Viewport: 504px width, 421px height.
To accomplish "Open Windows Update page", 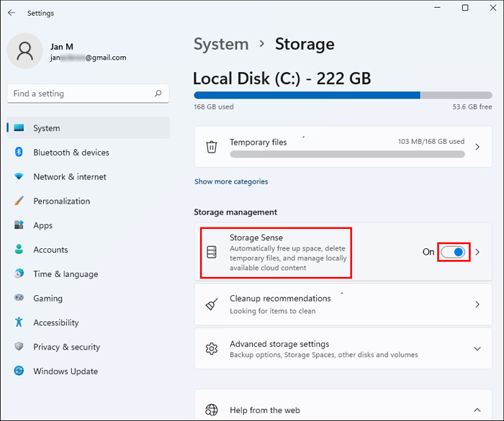I will pyautogui.click(x=88, y=371).
